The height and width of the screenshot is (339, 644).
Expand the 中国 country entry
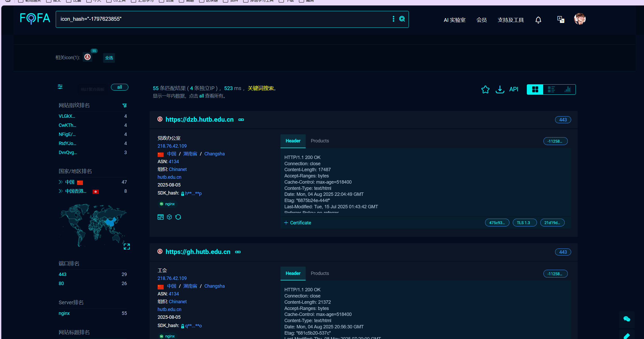tap(61, 182)
